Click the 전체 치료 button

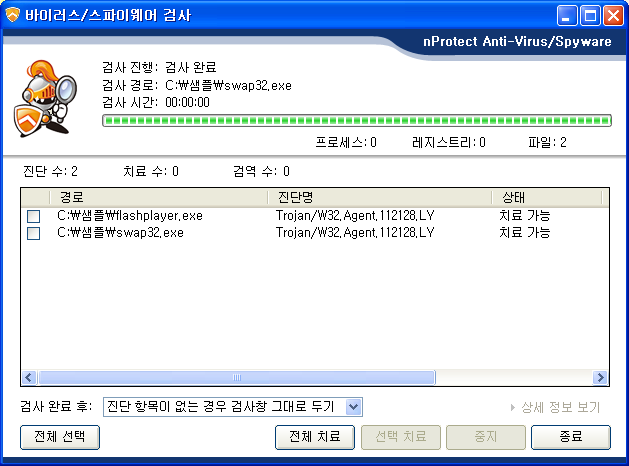click(315, 437)
